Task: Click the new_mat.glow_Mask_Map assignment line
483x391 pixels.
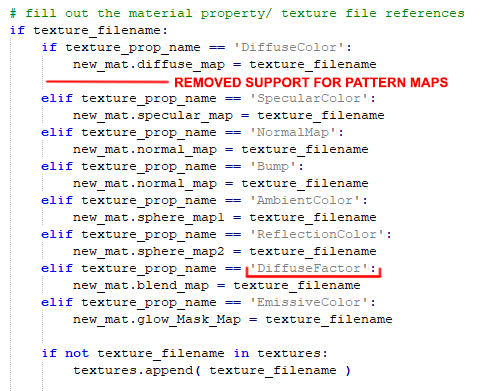Action: 233,319
